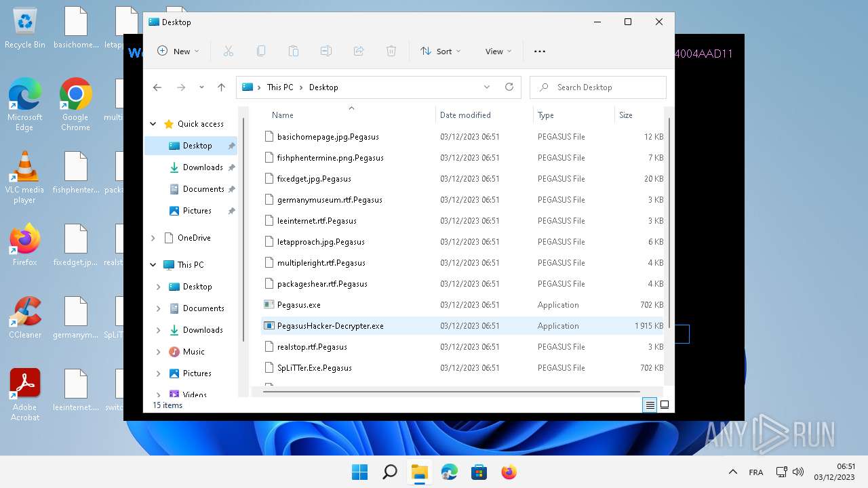Viewport: 868px width, 488px height.
Task: Go back with the left arrow button
Action: 157,87
